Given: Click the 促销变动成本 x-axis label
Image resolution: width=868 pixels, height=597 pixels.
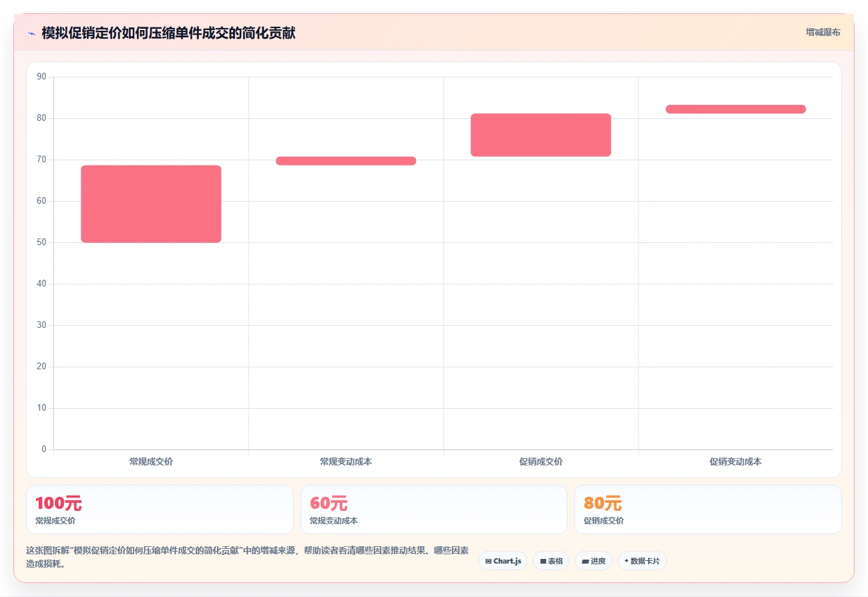Looking at the screenshot, I should [x=736, y=461].
